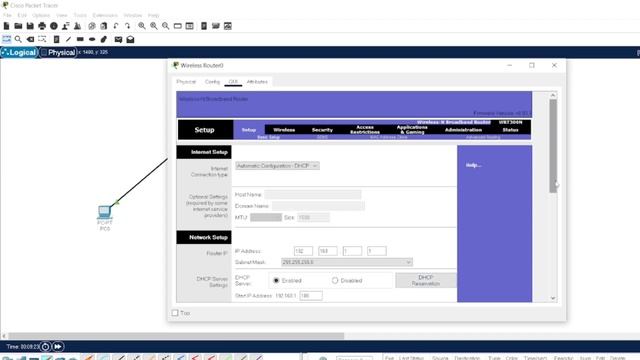
Task: Open the background image toolbar icon
Action: pyautogui.click(x=228, y=26)
